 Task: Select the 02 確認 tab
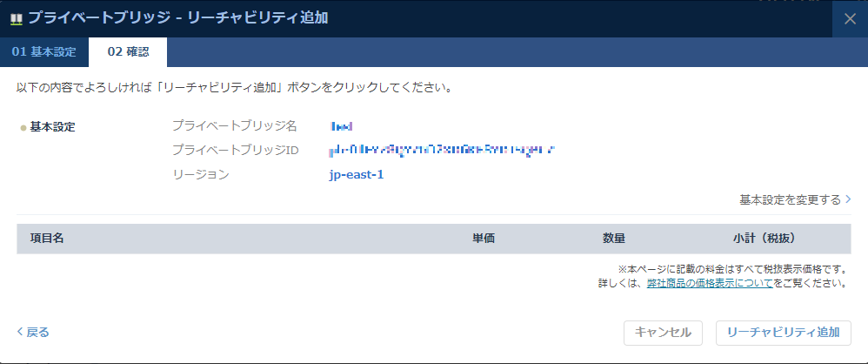tap(128, 52)
